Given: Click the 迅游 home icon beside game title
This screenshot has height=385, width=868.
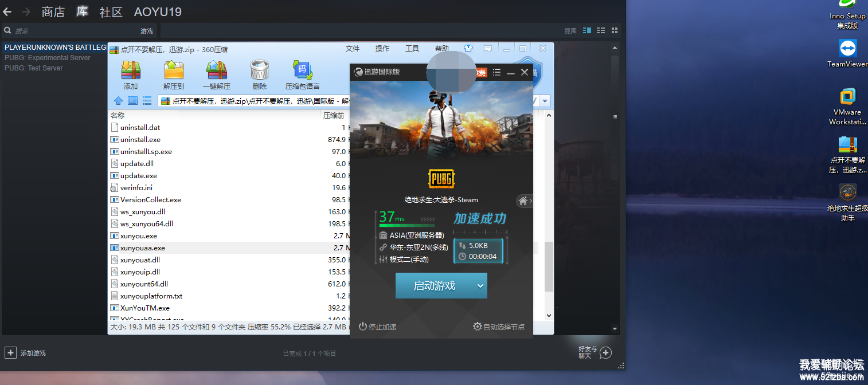Looking at the screenshot, I should pos(522,201).
